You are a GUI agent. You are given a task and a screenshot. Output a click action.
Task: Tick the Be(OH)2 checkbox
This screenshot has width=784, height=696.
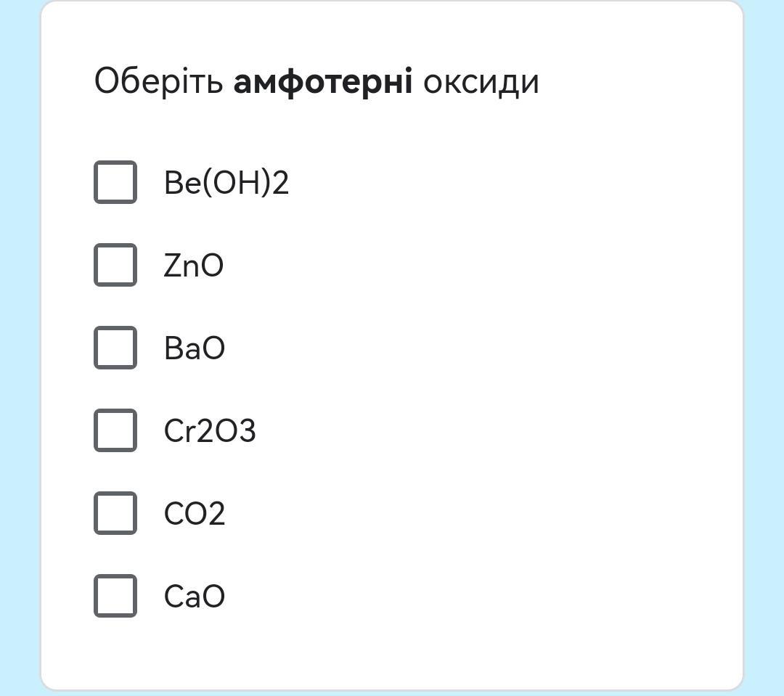click(x=115, y=182)
